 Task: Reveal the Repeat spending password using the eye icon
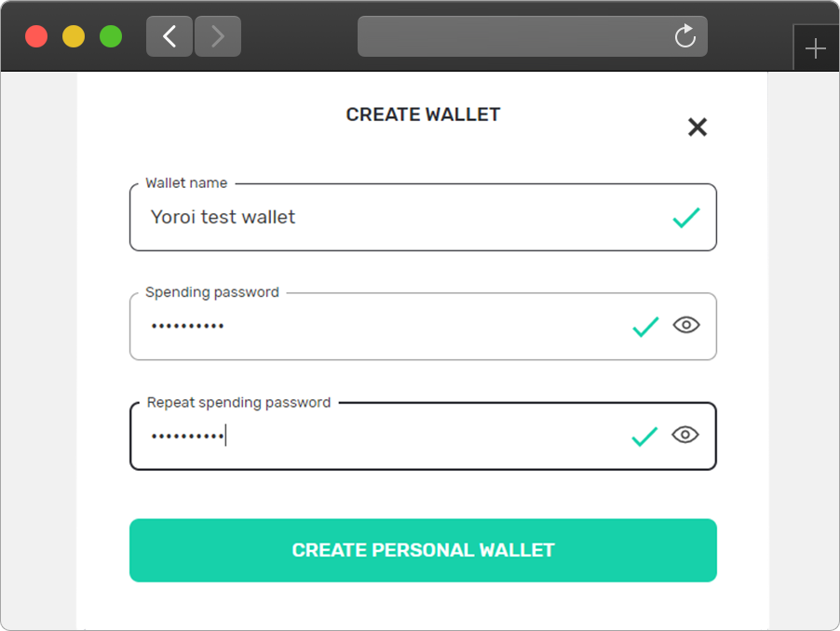pyautogui.click(x=685, y=435)
